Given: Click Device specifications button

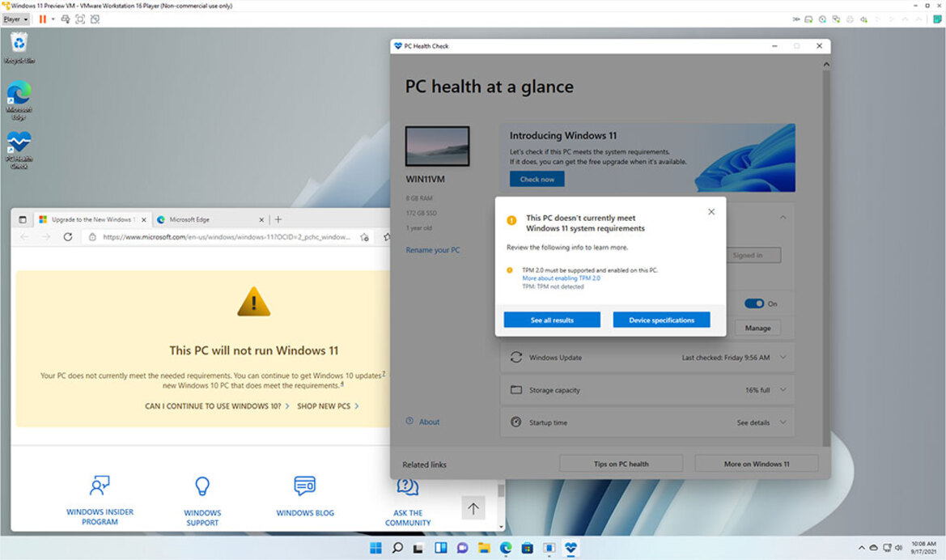Looking at the screenshot, I should pyautogui.click(x=661, y=320).
